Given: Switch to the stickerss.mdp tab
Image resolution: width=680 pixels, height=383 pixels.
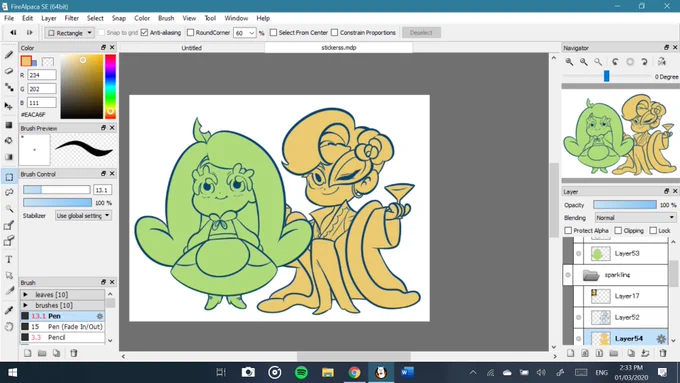Looking at the screenshot, I should [x=339, y=48].
